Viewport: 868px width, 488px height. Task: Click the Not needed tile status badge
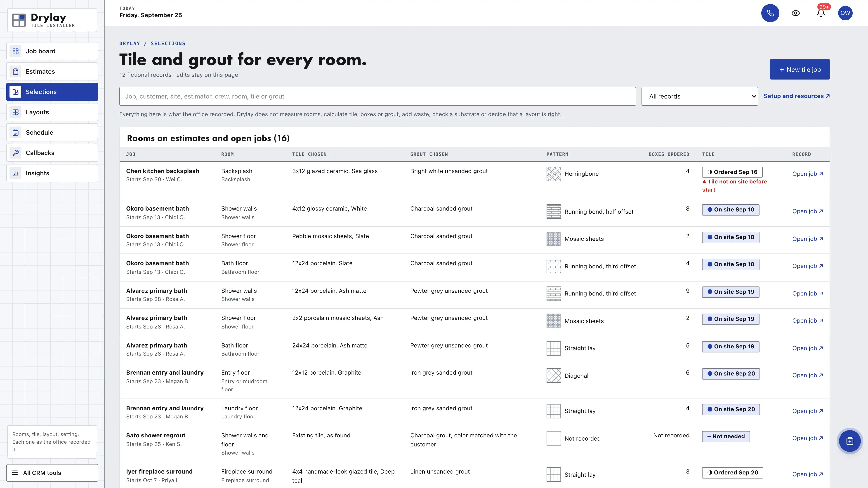click(726, 437)
